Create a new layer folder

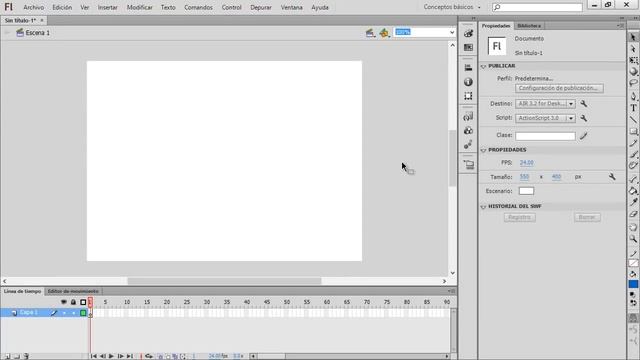(17, 356)
